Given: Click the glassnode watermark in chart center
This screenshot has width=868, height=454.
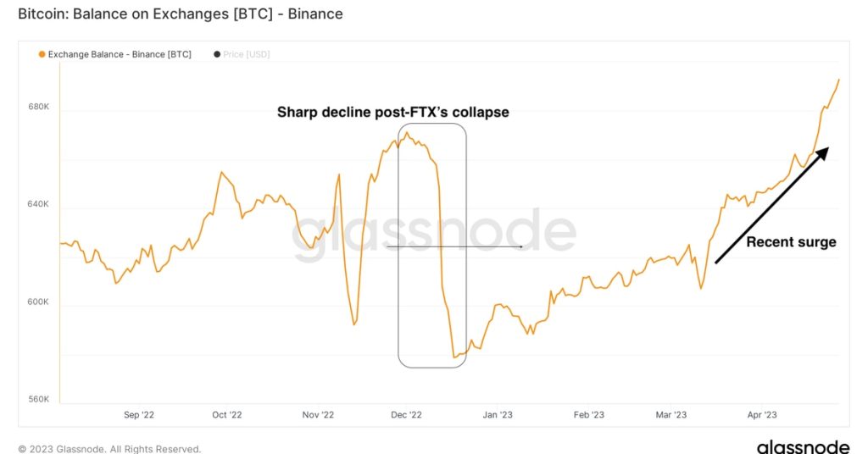Looking at the screenshot, I should pos(434,233).
